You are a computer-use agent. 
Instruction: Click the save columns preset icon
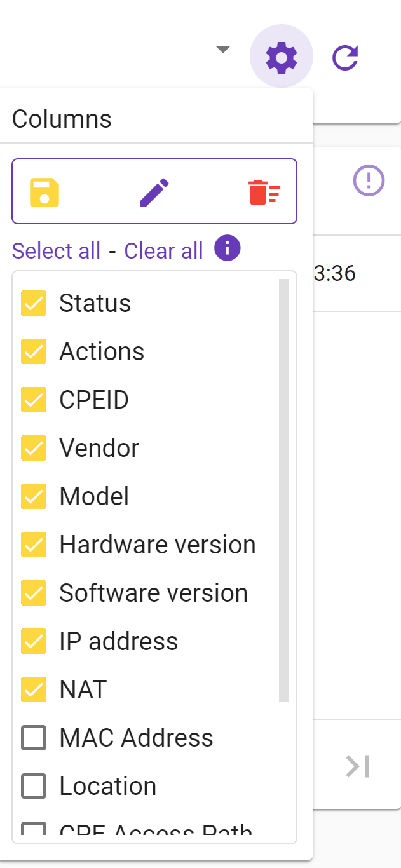pyautogui.click(x=44, y=191)
